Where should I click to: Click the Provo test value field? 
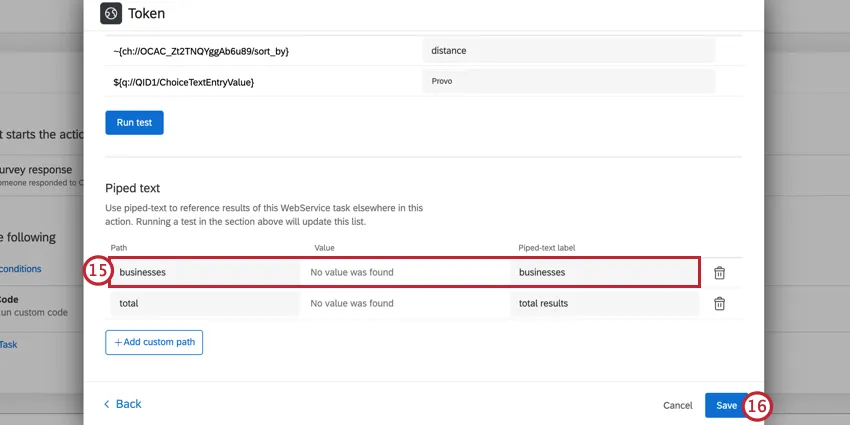(x=568, y=81)
